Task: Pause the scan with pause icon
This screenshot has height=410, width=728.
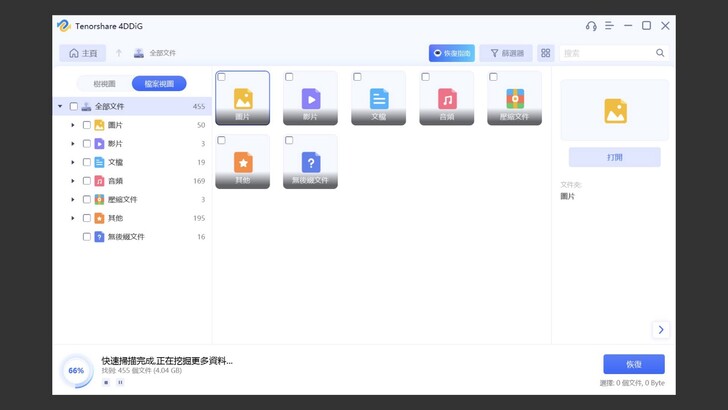Action: click(x=120, y=383)
